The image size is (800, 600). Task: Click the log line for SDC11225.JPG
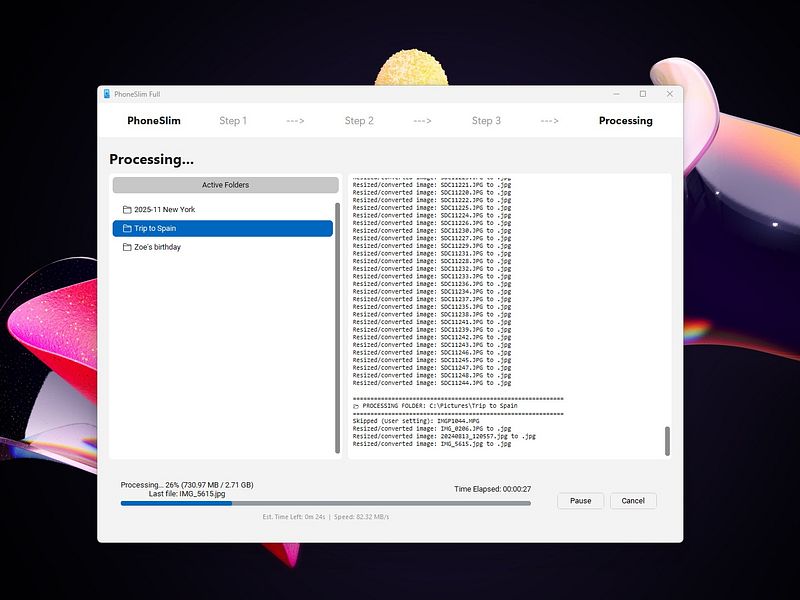point(432,208)
